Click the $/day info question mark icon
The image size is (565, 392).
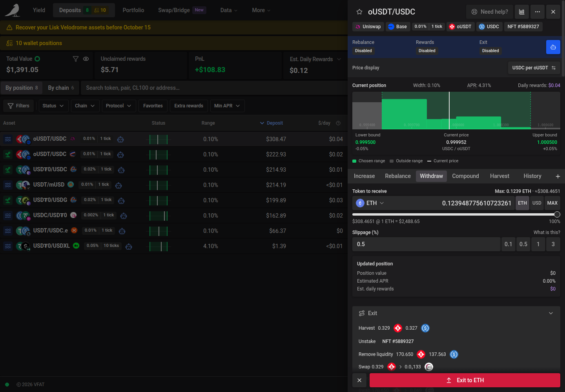point(338,123)
